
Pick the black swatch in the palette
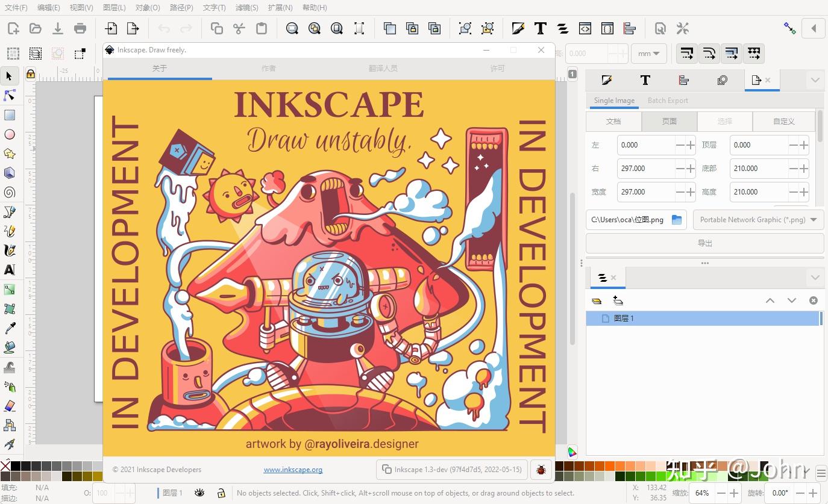(16, 466)
